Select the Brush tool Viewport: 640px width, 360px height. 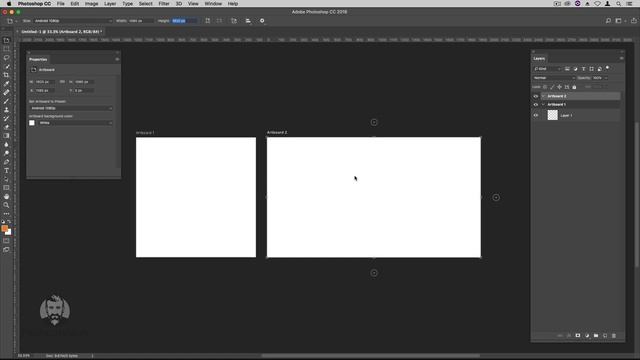[x=6, y=101]
